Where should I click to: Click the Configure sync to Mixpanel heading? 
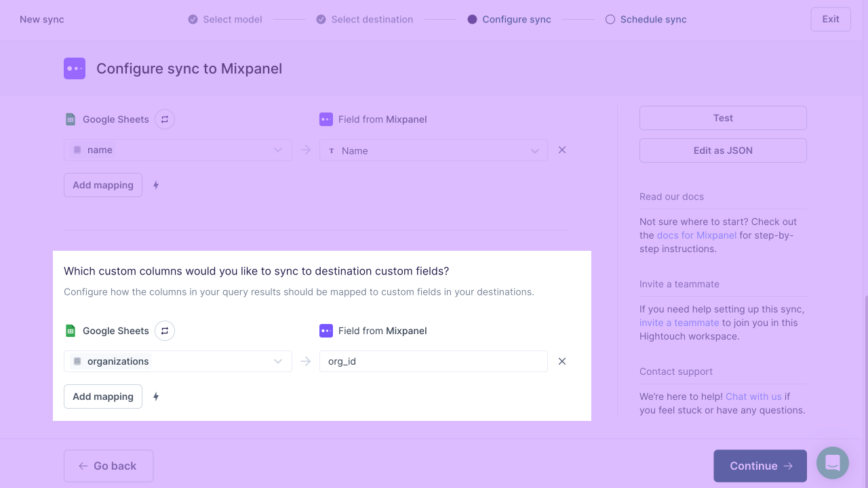point(189,68)
